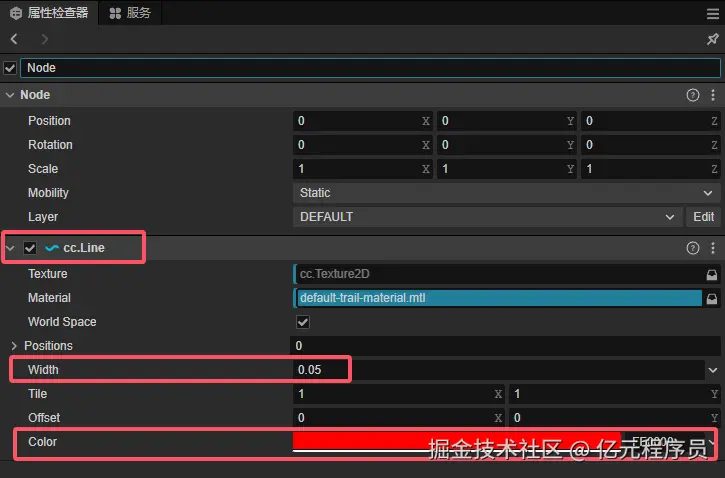The image size is (725, 478).
Task: Click the Scale Z field
Action: (651, 169)
